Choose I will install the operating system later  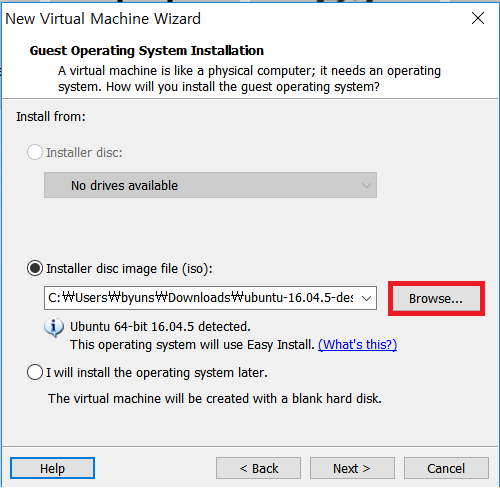point(35,372)
